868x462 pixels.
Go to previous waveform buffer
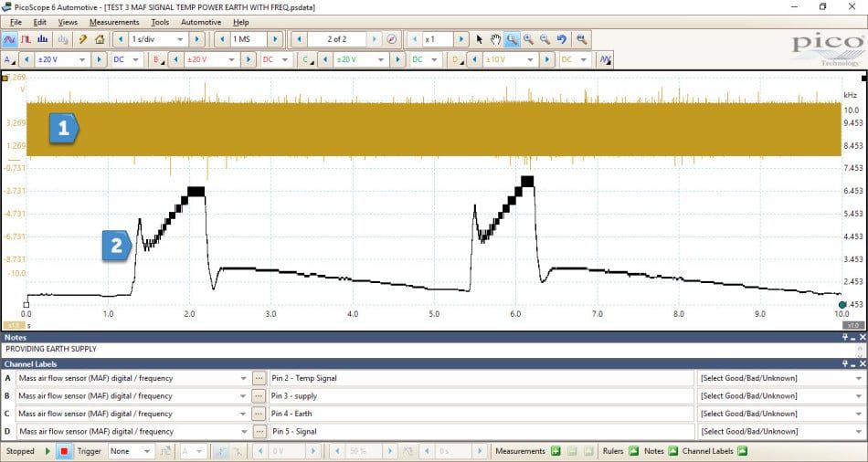tap(299, 39)
